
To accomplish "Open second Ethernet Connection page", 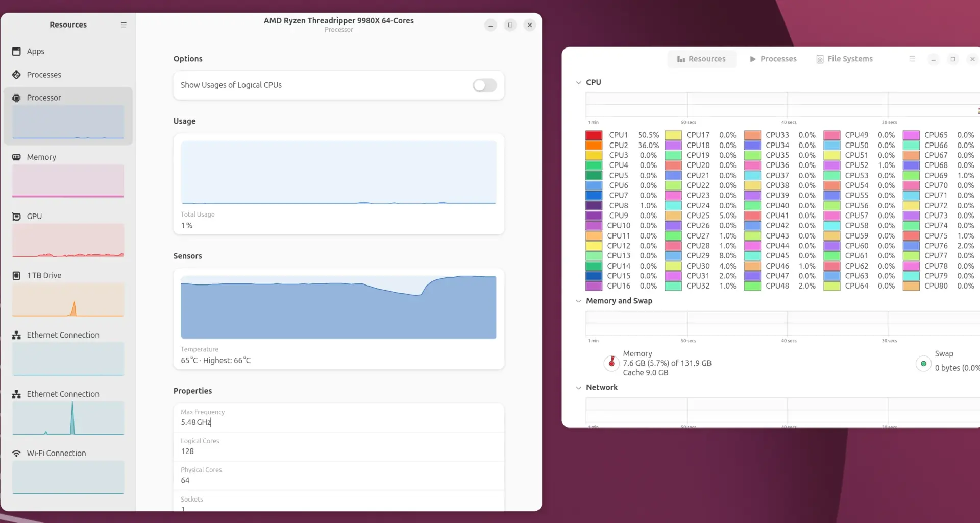I will coord(68,412).
